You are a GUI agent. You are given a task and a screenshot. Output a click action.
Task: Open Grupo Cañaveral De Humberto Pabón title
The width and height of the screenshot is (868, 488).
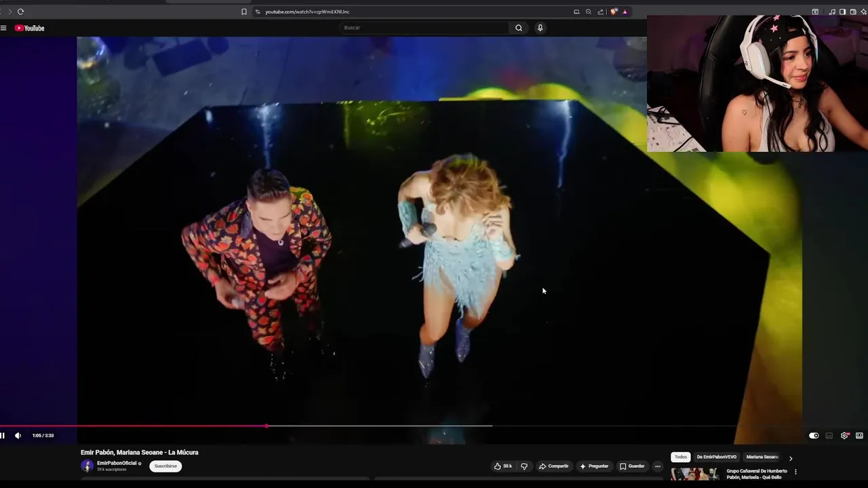tap(757, 474)
